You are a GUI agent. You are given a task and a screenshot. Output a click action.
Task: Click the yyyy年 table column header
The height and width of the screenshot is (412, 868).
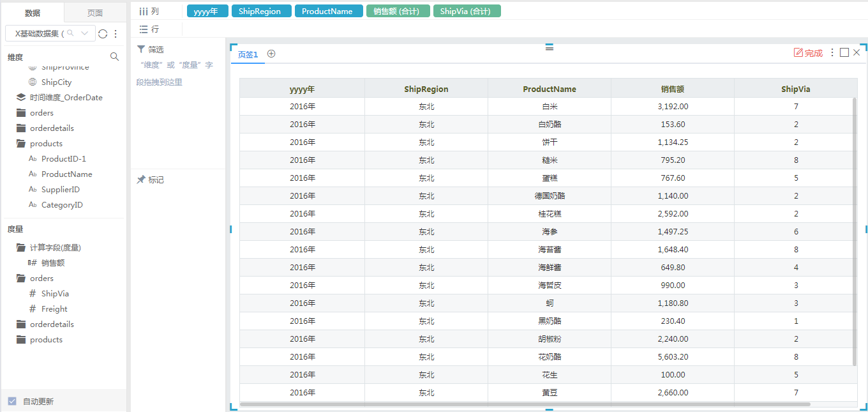(302, 89)
